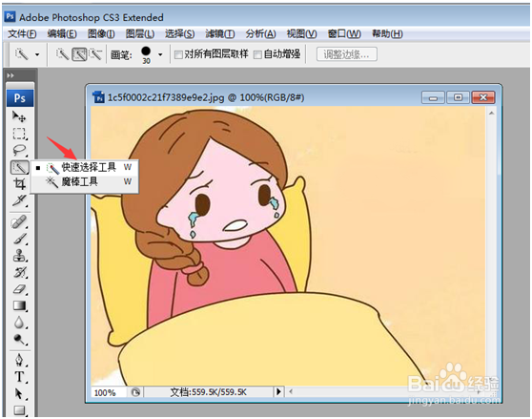Select the Lasso tool
The image size is (532, 419).
19,150
